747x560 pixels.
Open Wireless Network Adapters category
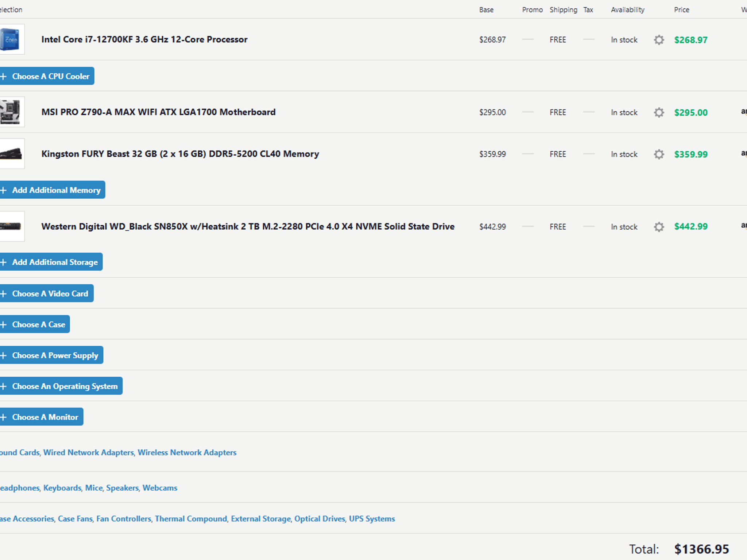pos(187,452)
